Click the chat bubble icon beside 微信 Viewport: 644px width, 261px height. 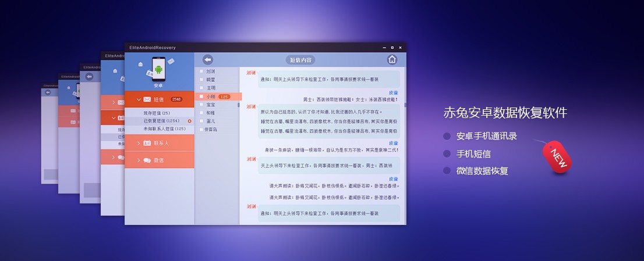click(147, 160)
